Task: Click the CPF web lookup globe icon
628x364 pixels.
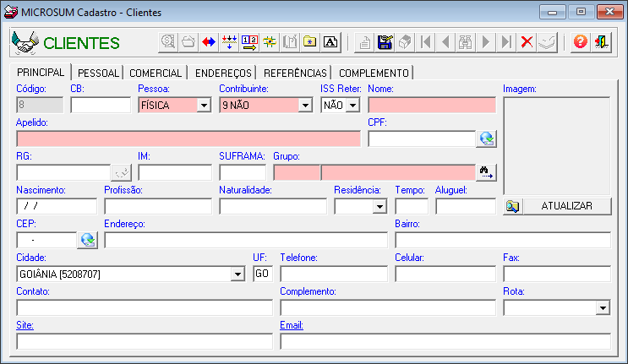Action: [x=486, y=139]
